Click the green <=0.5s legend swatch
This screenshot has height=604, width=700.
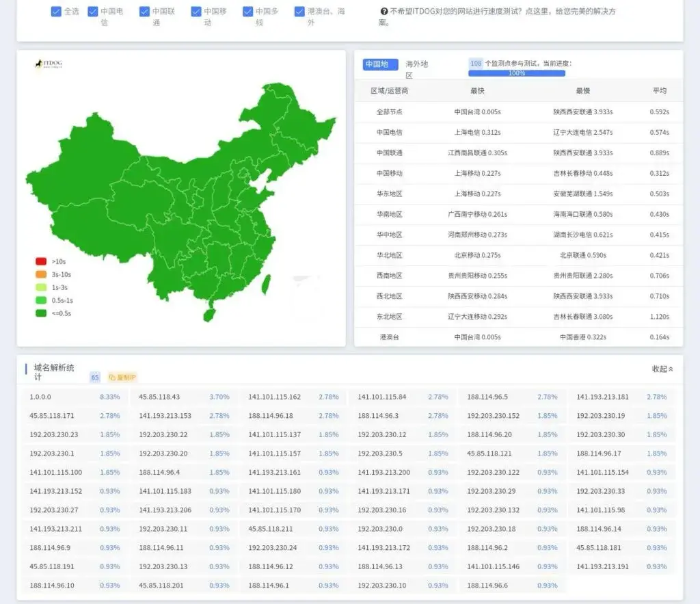tap(41, 313)
